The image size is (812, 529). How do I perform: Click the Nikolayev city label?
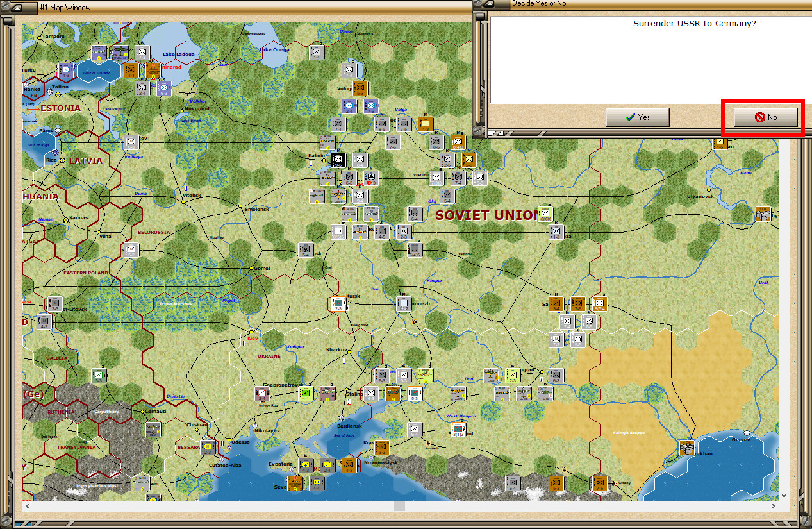pyautogui.click(x=267, y=430)
